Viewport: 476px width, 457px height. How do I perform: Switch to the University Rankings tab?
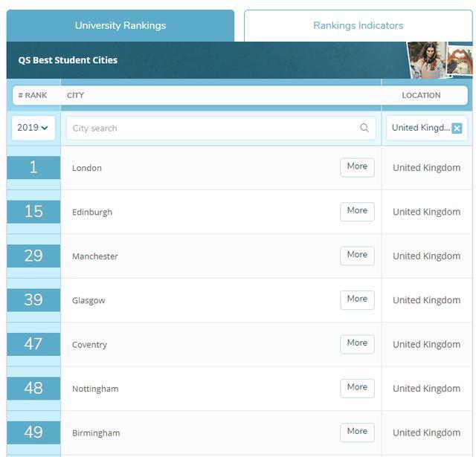tap(120, 25)
